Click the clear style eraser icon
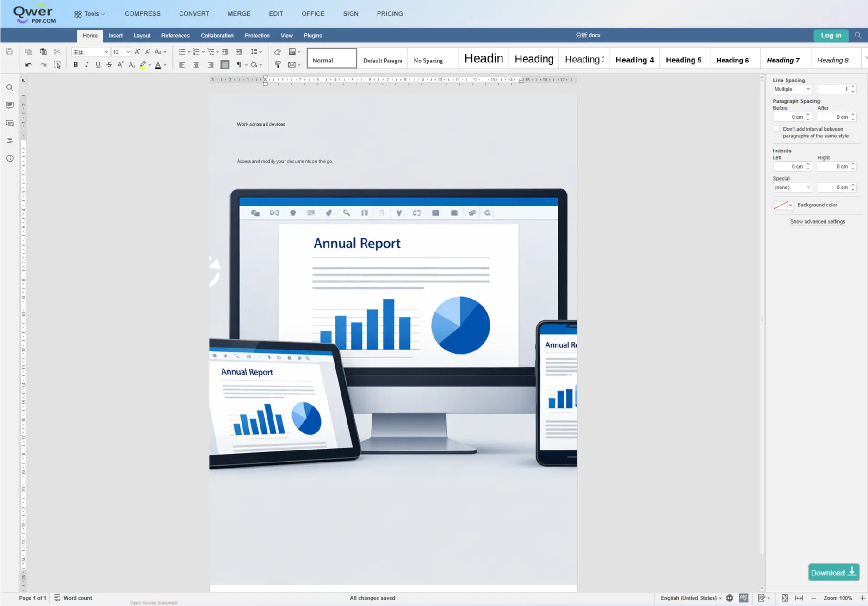This screenshot has height=606, width=868. point(278,52)
